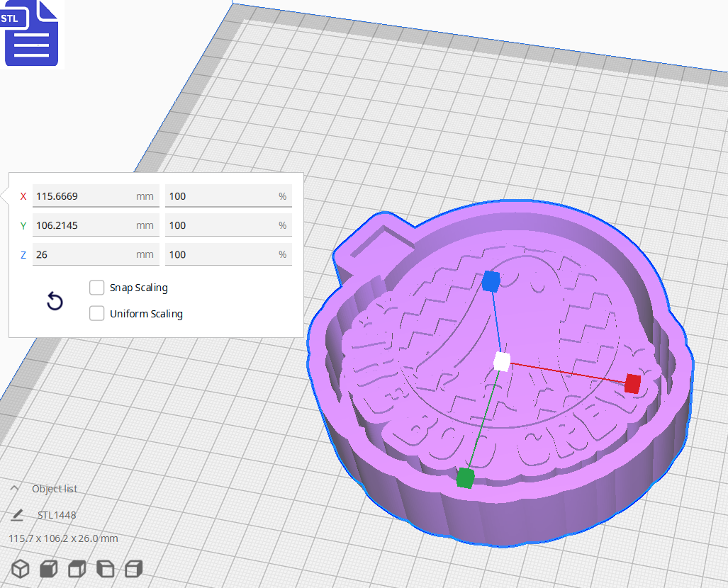Enable Snap Scaling

[x=97, y=287]
